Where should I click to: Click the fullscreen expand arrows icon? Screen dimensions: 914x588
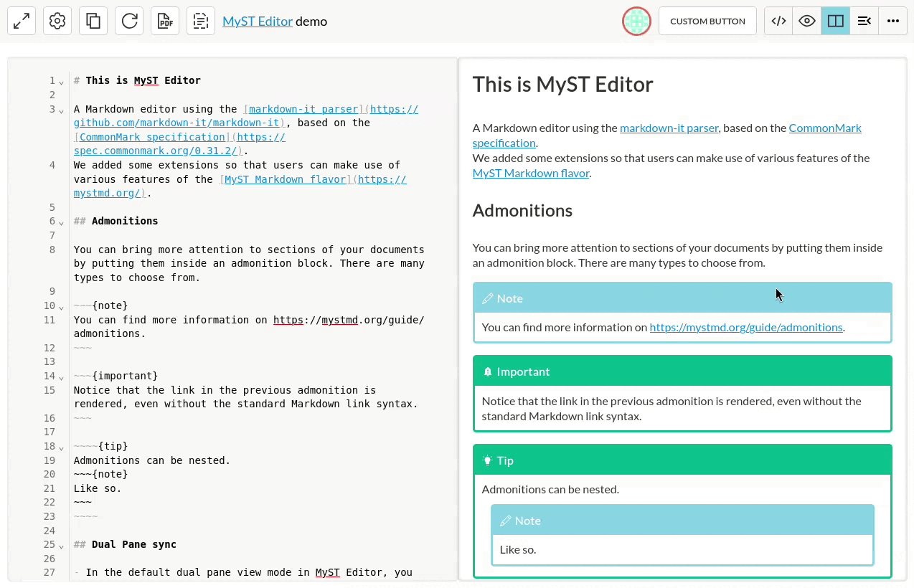coord(22,21)
